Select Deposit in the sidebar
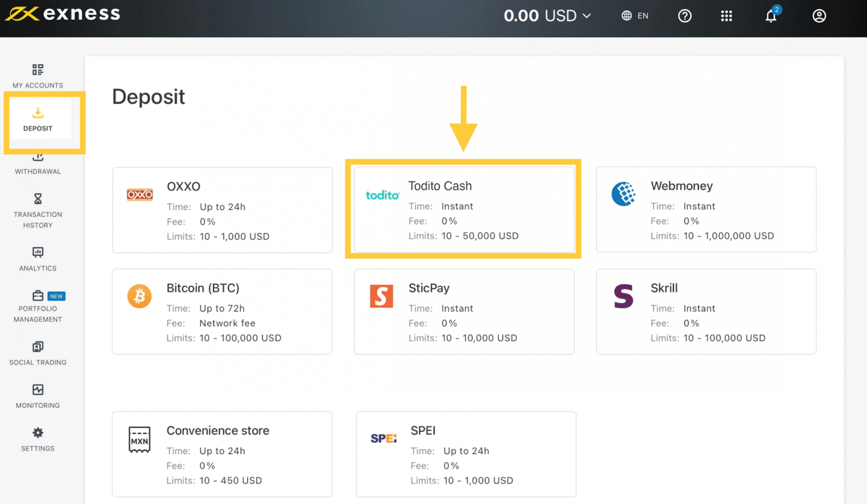 click(38, 120)
